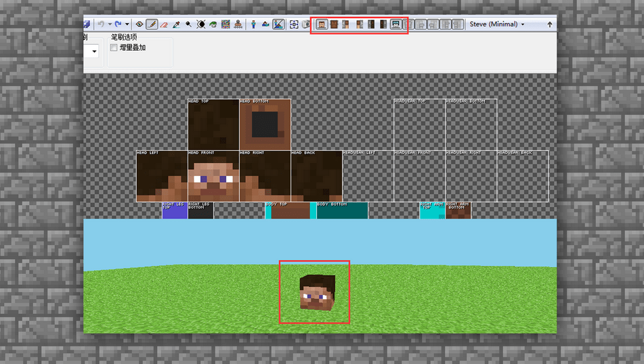Click the BODY TOP texture region
644x364 pixels.
(x=291, y=210)
